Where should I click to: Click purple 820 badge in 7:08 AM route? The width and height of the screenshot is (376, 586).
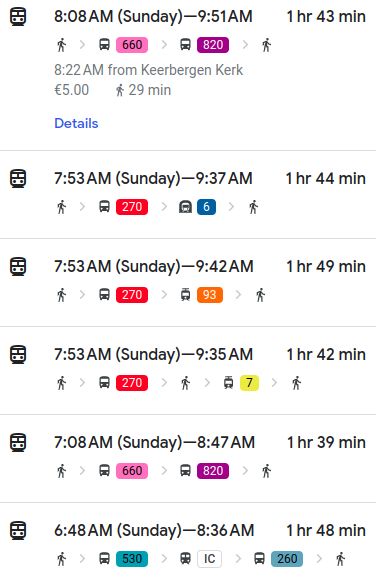[x=213, y=471]
